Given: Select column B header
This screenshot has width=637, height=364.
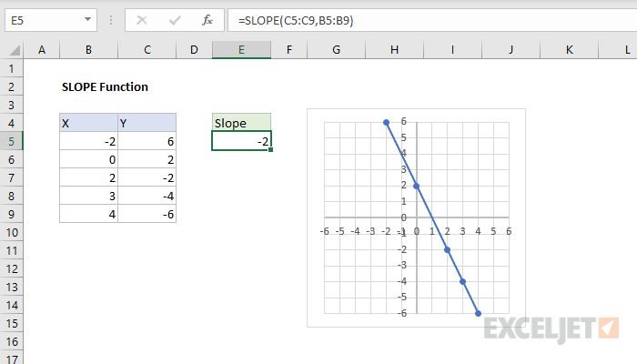Looking at the screenshot, I should [88, 50].
